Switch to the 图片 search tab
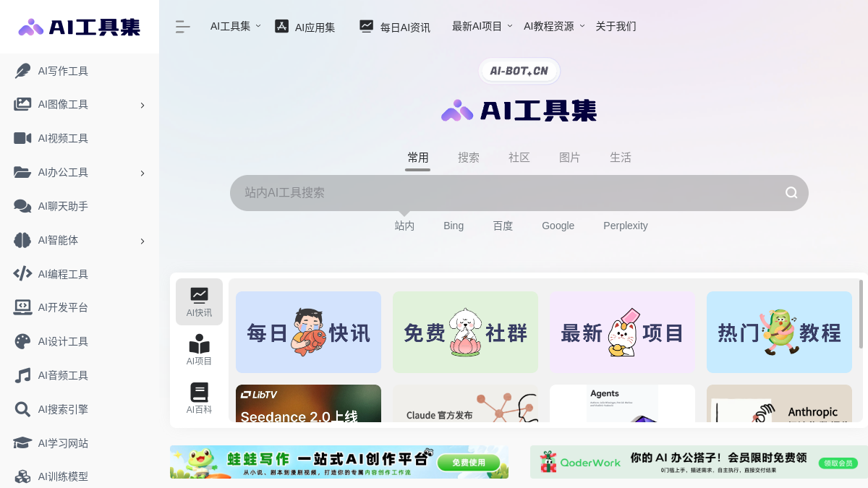The width and height of the screenshot is (868, 488). point(570,158)
